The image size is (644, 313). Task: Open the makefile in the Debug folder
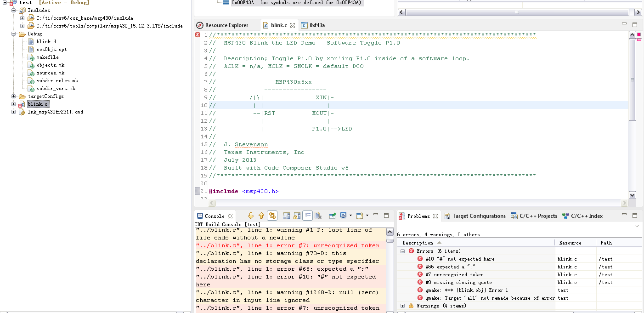tap(47, 57)
